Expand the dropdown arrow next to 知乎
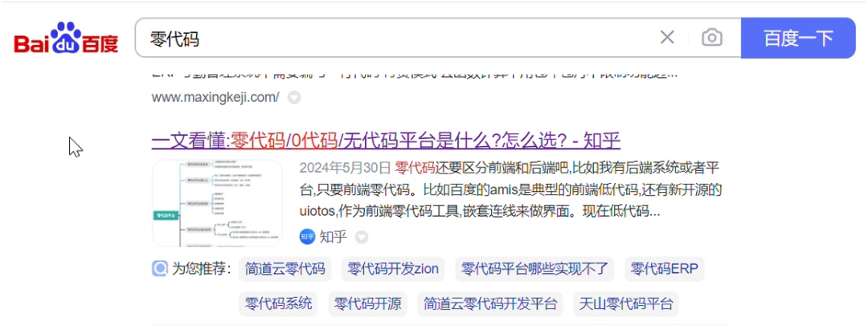Screen dimensions: 868x330 (x=362, y=237)
